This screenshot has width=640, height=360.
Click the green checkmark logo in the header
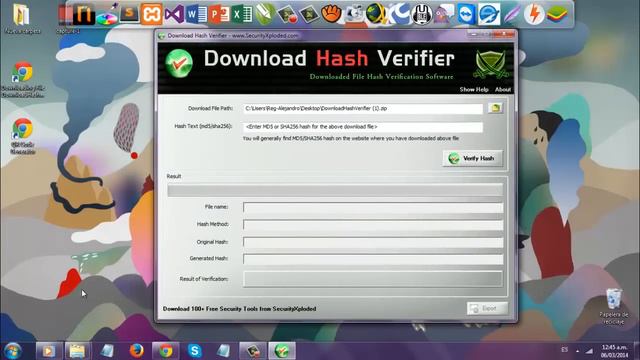(179, 63)
